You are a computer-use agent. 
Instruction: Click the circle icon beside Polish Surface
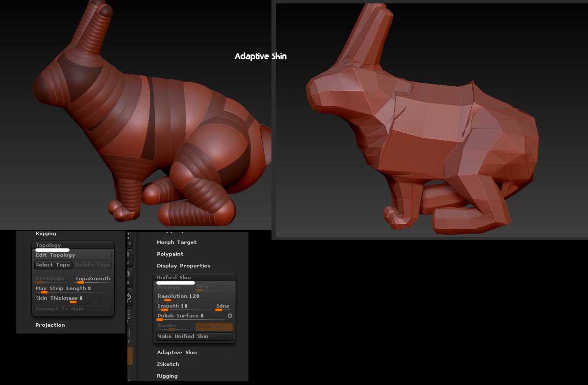pyautogui.click(x=230, y=316)
